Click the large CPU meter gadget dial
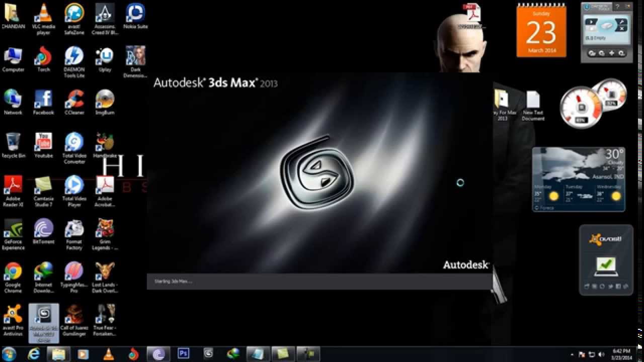This screenshot has width=644, height=362. pyautogui.click(x=581, y=107)
